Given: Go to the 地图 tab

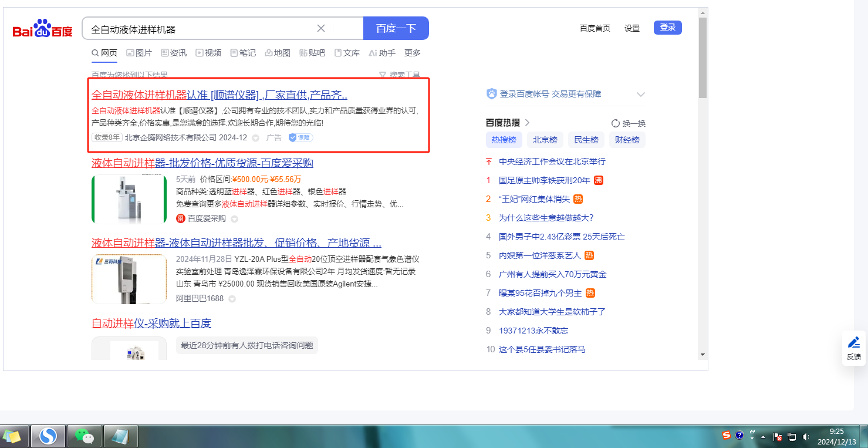Looking at the screenshot, I should tap(278, 53).
